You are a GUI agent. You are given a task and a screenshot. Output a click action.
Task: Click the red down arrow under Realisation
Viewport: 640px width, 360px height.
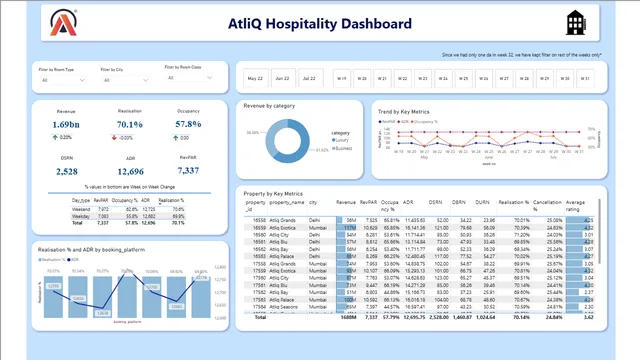114,138
